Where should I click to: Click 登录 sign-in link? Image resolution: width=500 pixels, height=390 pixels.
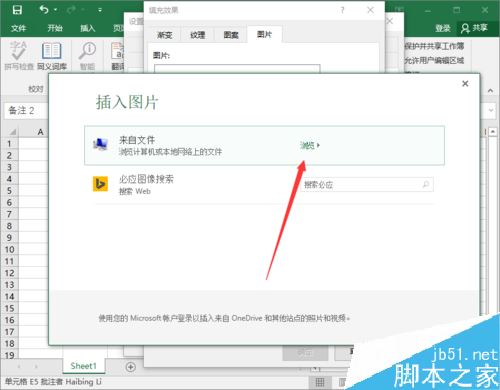click(x=443, y=28)
